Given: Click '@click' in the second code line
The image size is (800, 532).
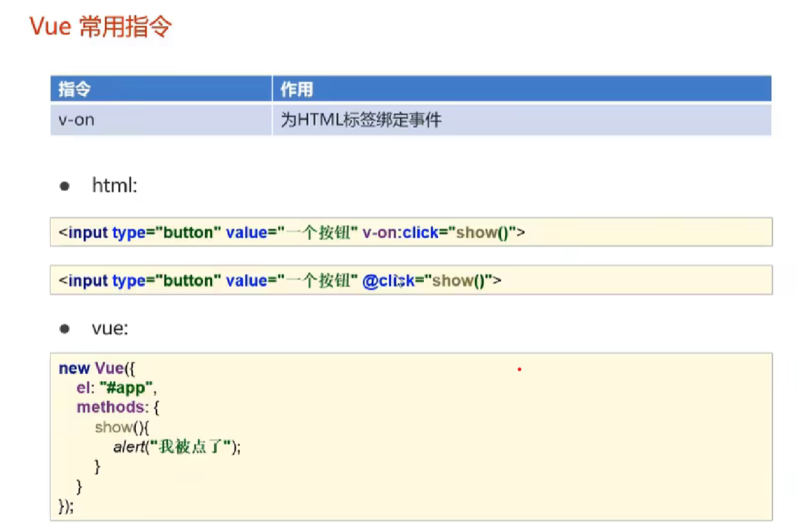Looking at the screenshot, I should [388, 281].
